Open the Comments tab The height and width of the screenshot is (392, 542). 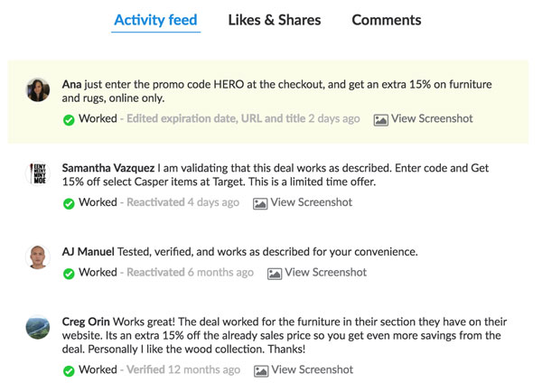click(386, 20)
